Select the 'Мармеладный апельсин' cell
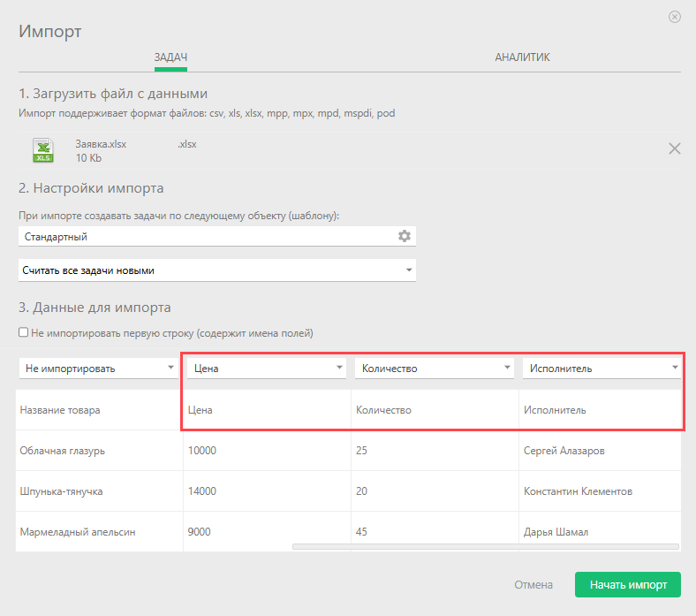The width and height of the screenshot is (696, 616). 100,532
